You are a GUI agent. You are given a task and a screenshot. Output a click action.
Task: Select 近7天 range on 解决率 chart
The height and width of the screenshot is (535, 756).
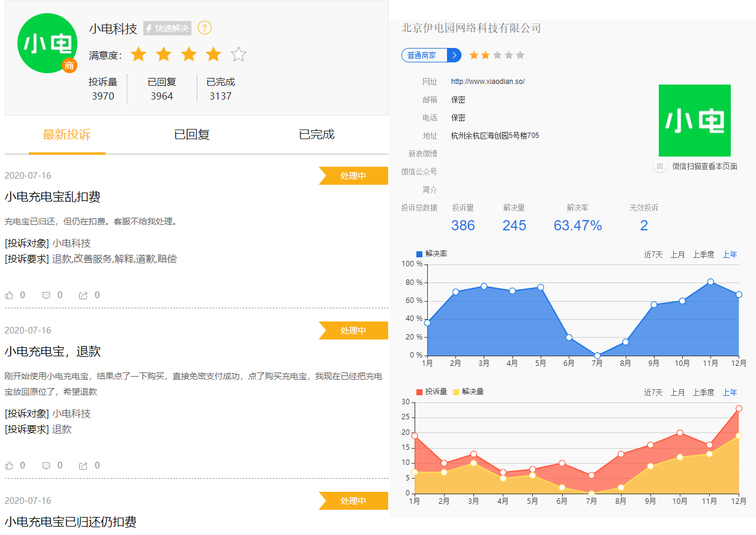(653, 255)
